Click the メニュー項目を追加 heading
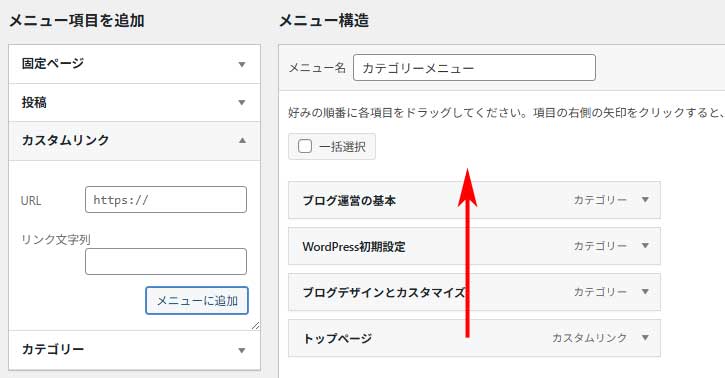 pos(77,21)
